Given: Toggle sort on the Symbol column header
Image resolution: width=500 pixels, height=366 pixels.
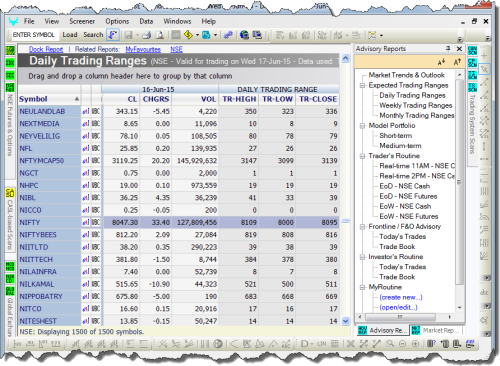Looking at the screenshot, I should (x=49, y=99).
